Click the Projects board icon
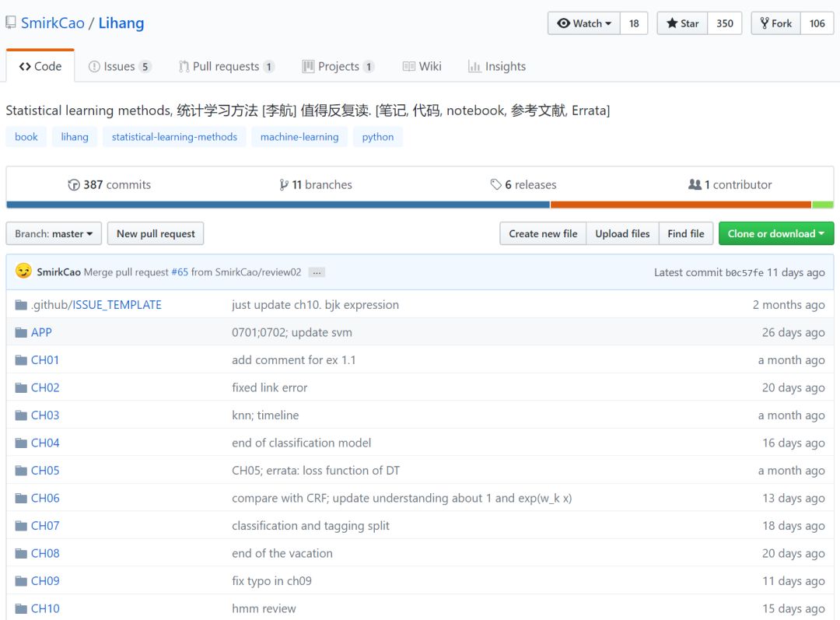Screen dimensions: 840x620 pos(308,66)
